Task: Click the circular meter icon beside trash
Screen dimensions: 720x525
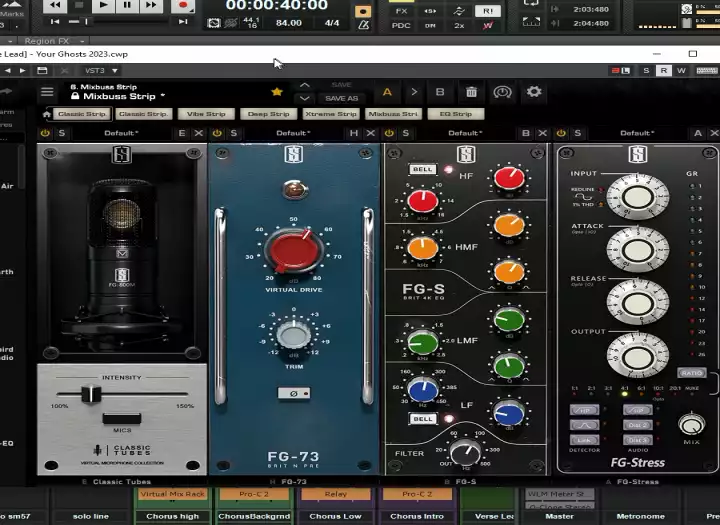Action: pos(502,92)
